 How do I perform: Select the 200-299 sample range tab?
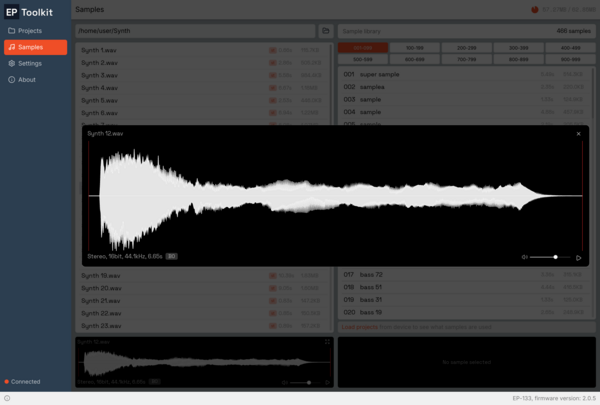(466, 48)
